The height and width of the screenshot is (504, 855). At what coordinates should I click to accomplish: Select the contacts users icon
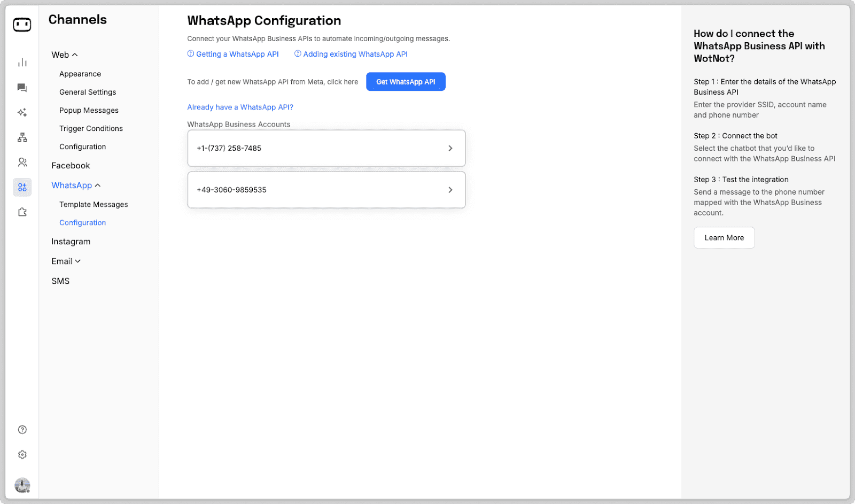[x=22, y=162]
